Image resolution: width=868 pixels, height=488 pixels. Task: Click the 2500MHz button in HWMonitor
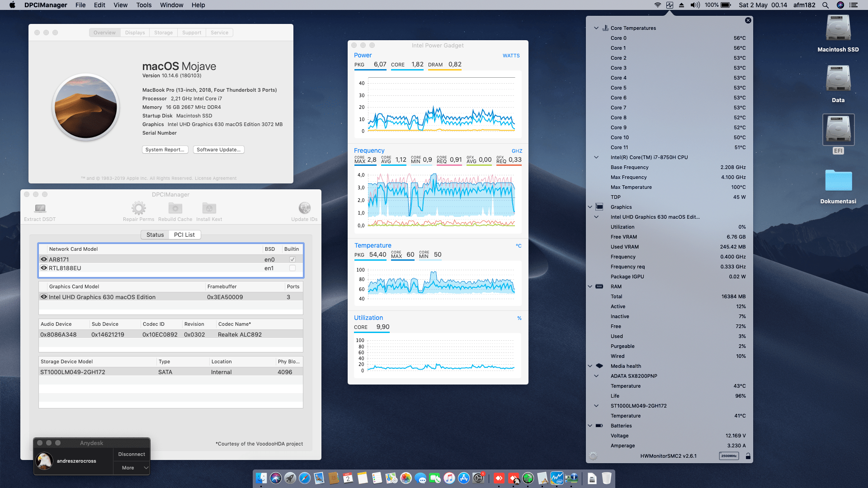pyautogui.click(x=729, y=456)
